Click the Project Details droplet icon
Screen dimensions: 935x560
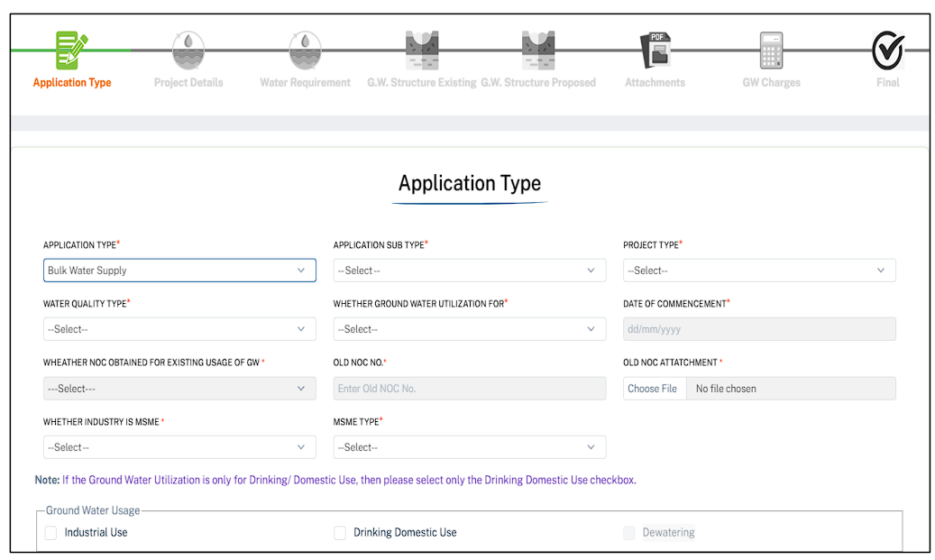[188, 50]
